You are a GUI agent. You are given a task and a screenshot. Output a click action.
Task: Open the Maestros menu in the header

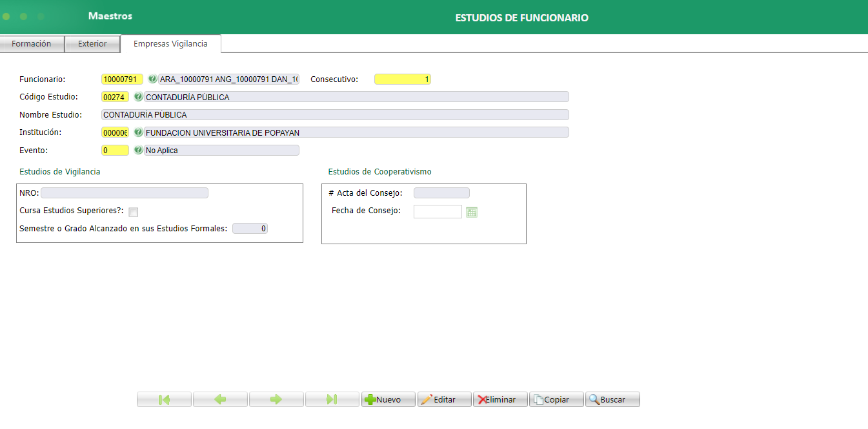110,16
